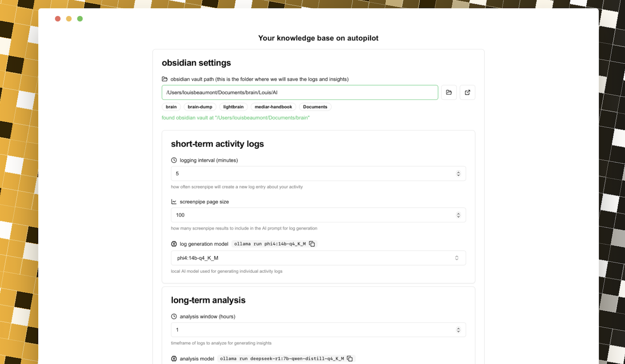Click the logging interval clock icon
625x364 pixels.
[x=174, y=160]
